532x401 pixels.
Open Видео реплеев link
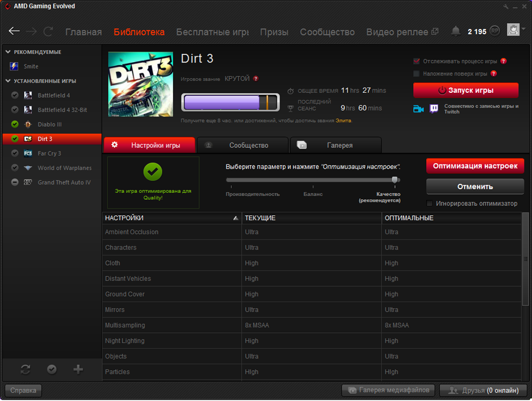pos(402,32)
